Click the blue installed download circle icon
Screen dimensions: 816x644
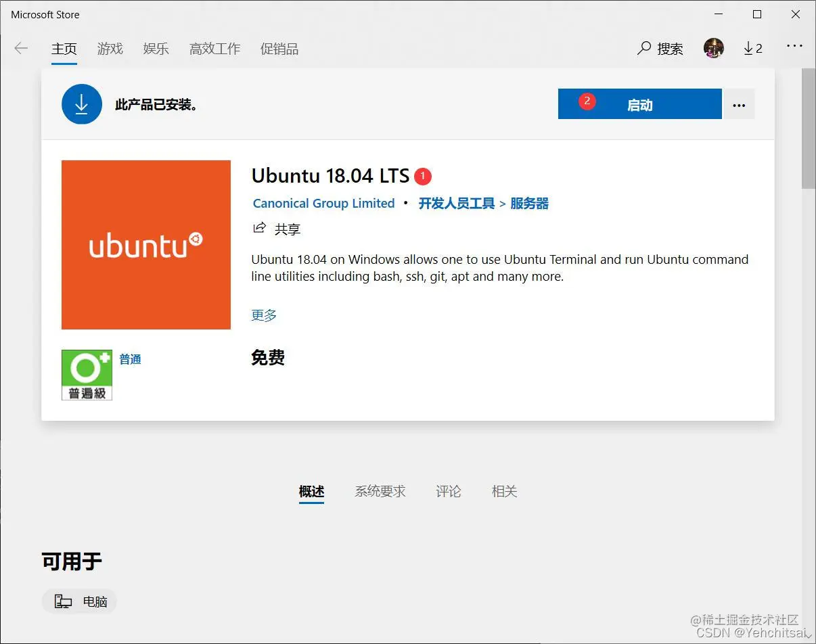coord(81,104)
